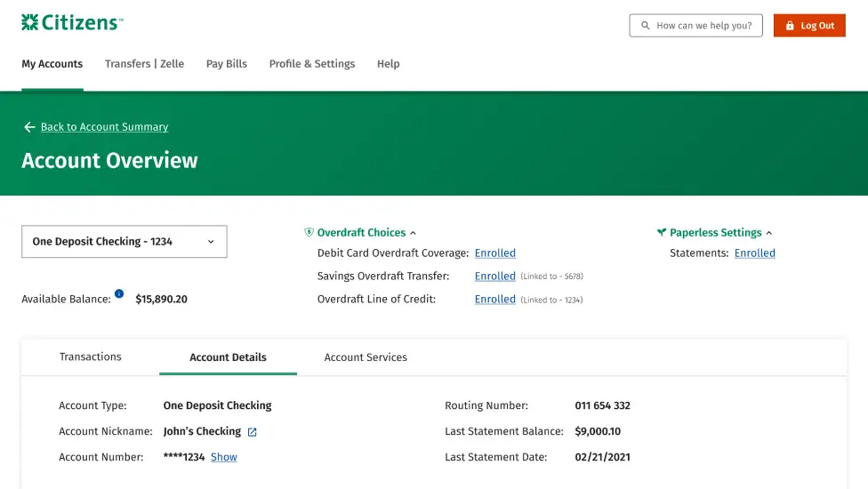
Task: Open My Accounts menu
Action: pos(52,64)
